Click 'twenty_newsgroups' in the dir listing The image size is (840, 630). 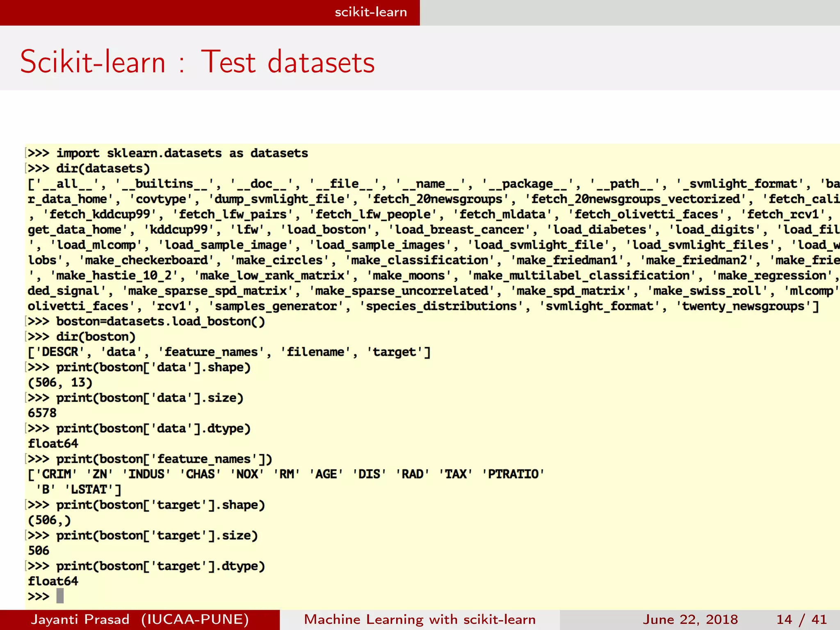744,306
